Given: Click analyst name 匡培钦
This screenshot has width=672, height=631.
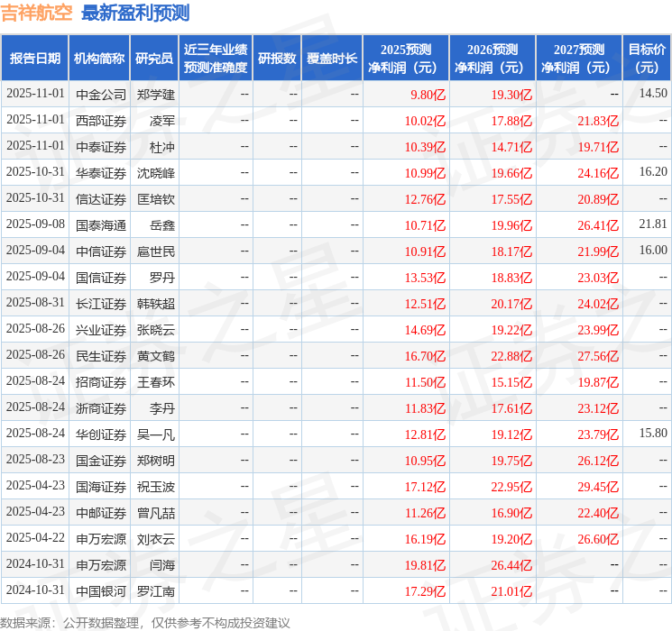Looking at the screenshot, I should (x=156, y=199).
